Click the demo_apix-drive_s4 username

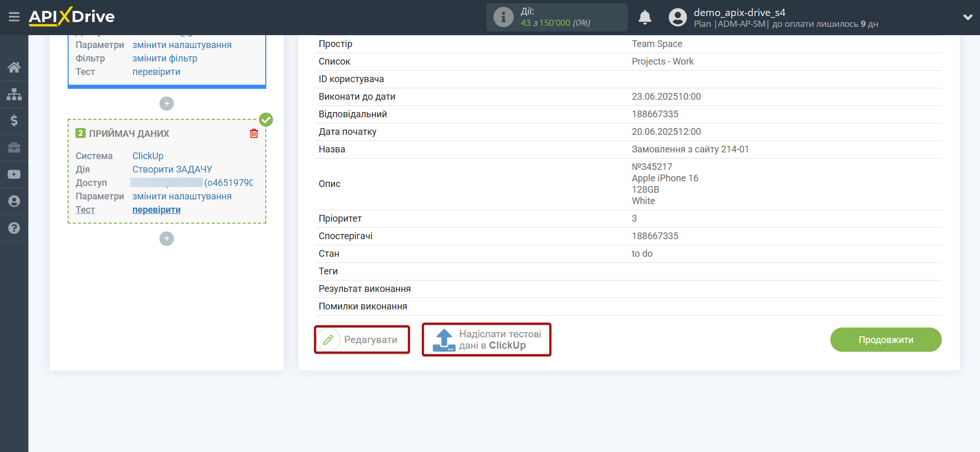pos(739,12)
